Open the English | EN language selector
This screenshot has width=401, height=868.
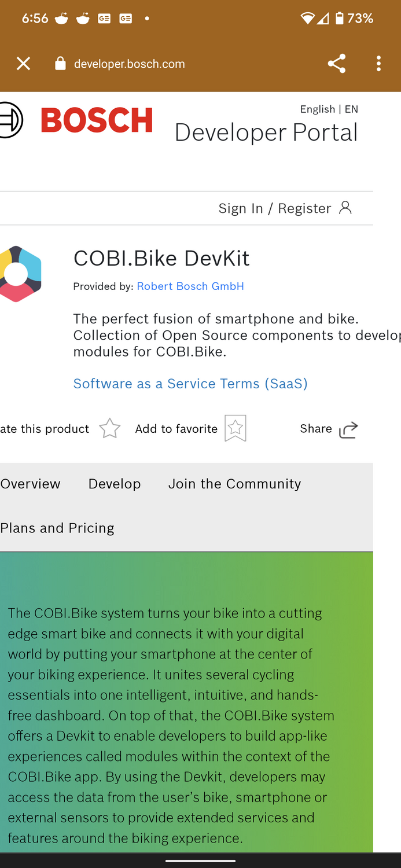pos(329,109)
